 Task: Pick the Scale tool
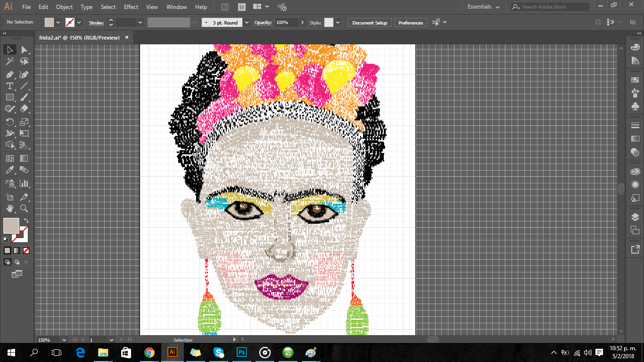[24, 122]
